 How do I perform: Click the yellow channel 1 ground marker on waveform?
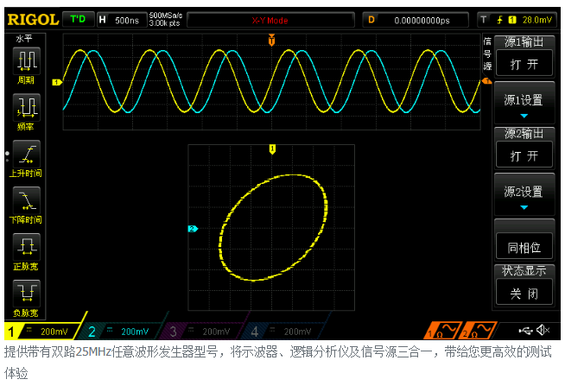[x=57, y=83]
